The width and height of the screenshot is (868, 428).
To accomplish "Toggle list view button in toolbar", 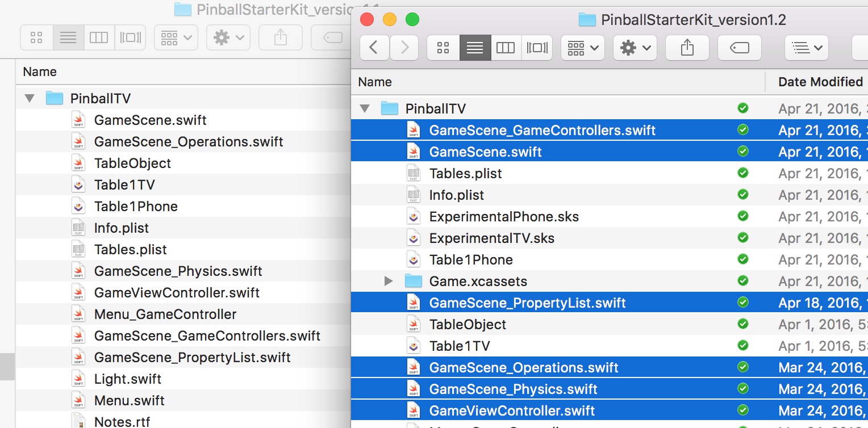I will click(x=474, y=48).
